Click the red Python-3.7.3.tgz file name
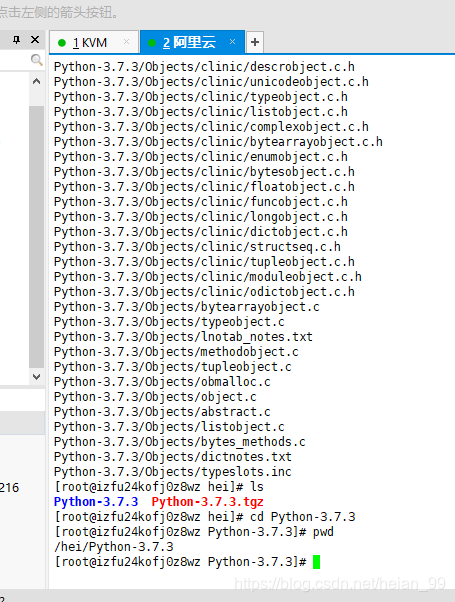This screenshot has width=455, height=602. 208,502
